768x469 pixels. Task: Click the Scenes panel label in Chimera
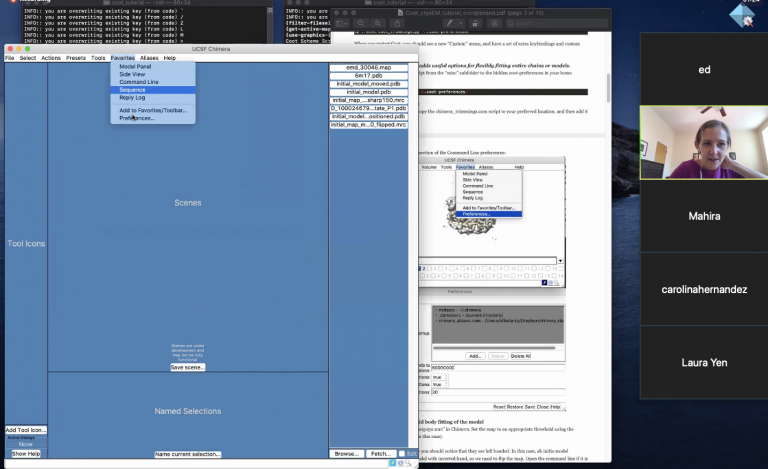tap(188, 203)
